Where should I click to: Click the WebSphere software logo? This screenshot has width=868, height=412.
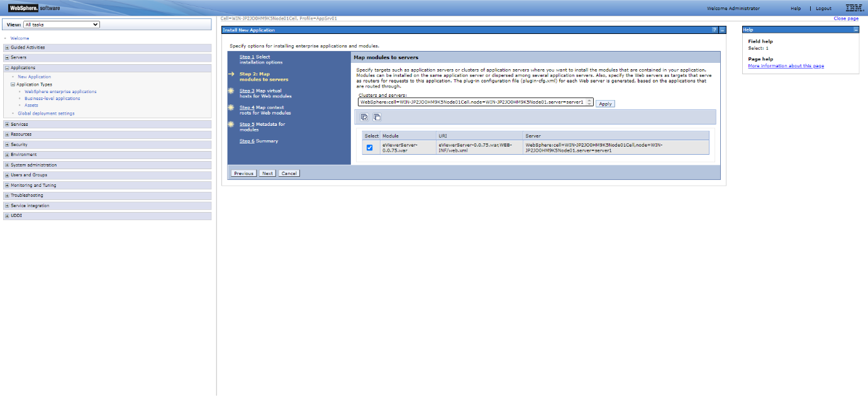(25, 8)
